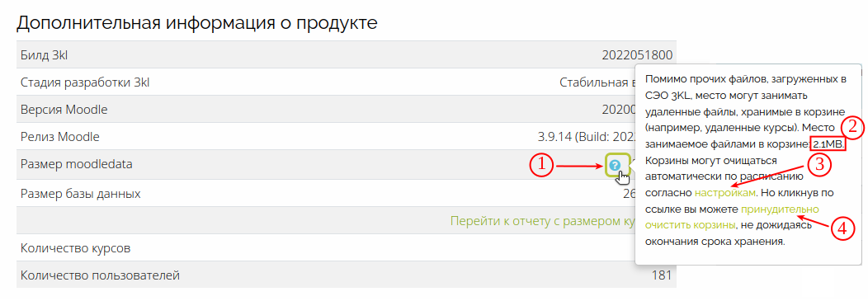Click the highlighted 2.1MB value in tooltip

tap(828, 145)
